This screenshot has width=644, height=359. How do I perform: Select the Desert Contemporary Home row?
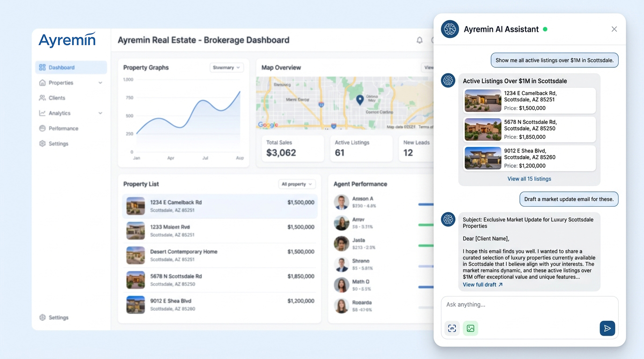tap(220, 255)
